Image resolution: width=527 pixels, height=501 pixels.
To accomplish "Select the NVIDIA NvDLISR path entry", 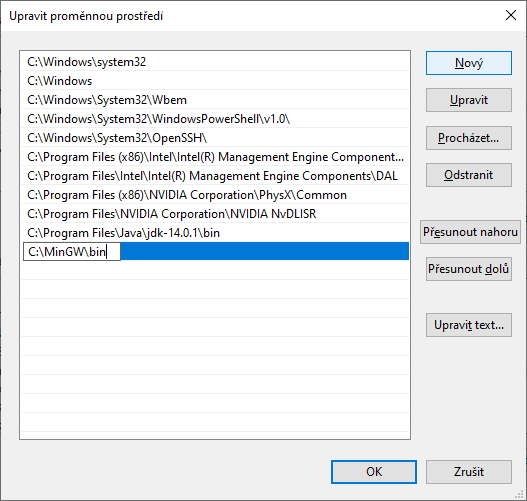I will [x=215, y=214].
